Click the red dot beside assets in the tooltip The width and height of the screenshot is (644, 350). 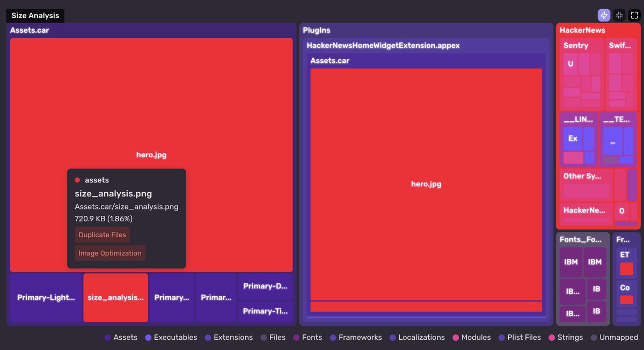[77, 180]
